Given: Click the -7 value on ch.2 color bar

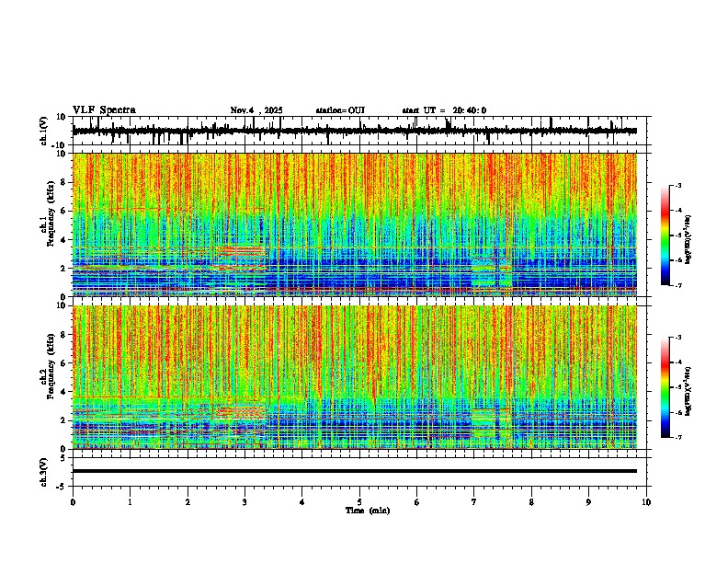Looking at the screenshot, I should [x=678, y=438].
